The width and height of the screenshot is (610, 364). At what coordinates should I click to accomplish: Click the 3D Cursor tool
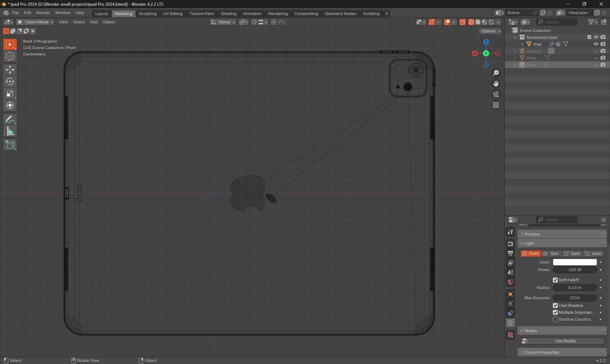coord(10,56)
